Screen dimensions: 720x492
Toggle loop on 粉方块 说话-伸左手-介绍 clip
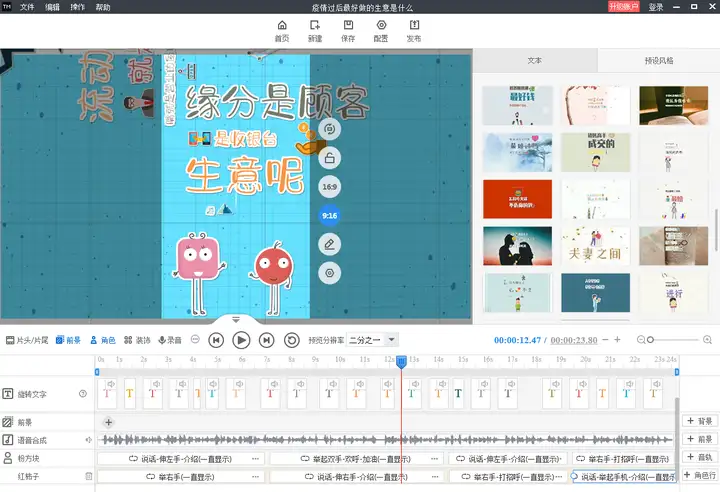point(133,458)
